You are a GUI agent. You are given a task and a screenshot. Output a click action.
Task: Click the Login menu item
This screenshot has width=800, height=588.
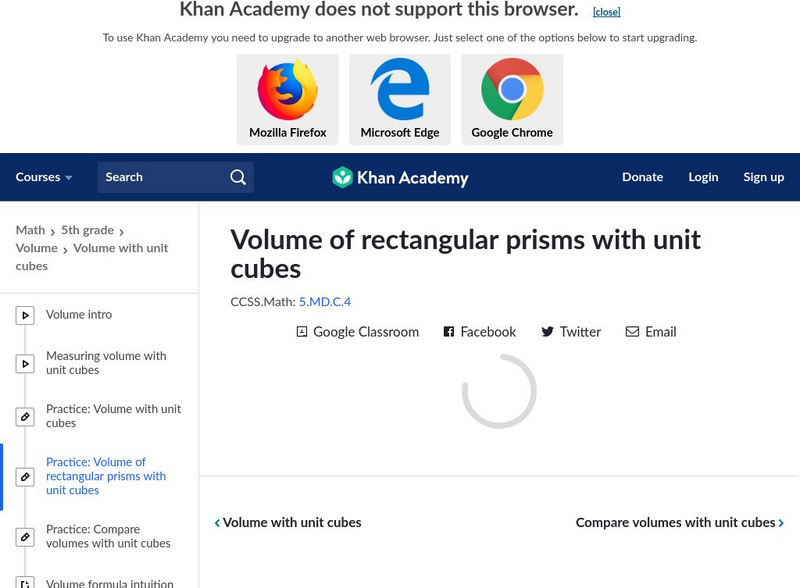point(703,177)
